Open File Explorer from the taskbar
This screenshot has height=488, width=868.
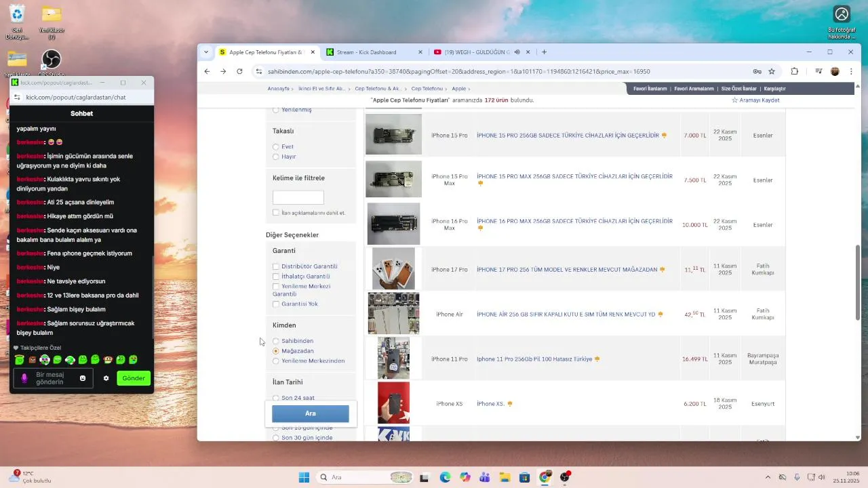coord(505,477)
